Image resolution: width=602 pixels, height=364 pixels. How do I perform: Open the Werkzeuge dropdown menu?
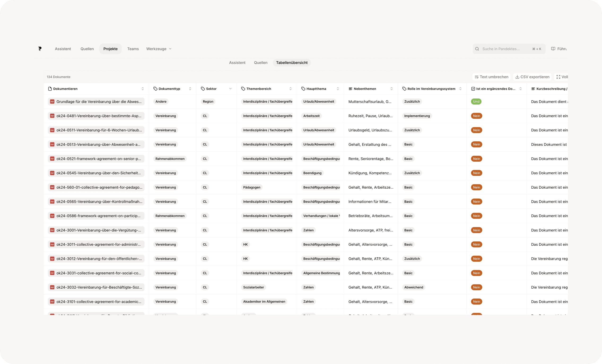pyautogui.click(x=159, y=49)
